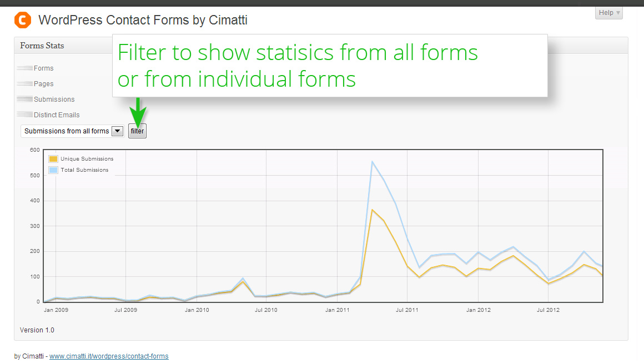
Task: Click the 'Jan 2012' axis label
Action: [x=479, y=310]
